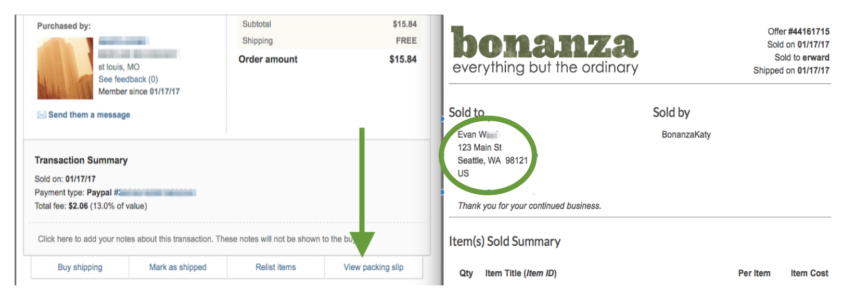Choose Relist items
The image size is (868, 302).
[x=276, y=267]
